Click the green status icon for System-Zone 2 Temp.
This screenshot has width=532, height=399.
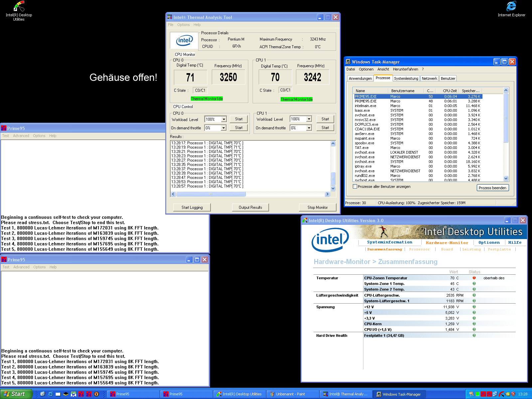pyautogui.click(x=474, y=289)
